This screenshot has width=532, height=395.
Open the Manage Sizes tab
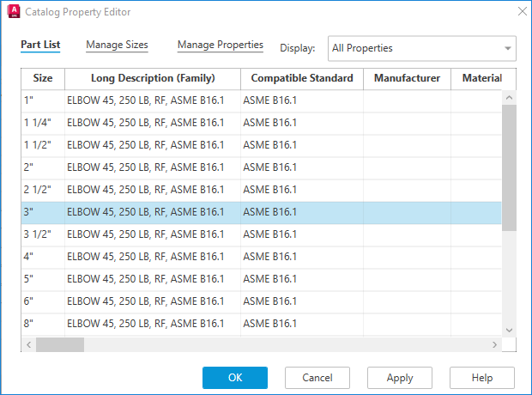pyautogui.click(x=117, y=46)
